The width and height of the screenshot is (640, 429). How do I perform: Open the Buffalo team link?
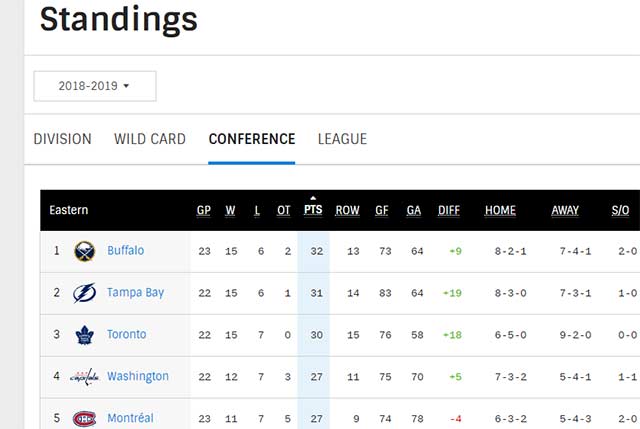[x=126, y=251]
